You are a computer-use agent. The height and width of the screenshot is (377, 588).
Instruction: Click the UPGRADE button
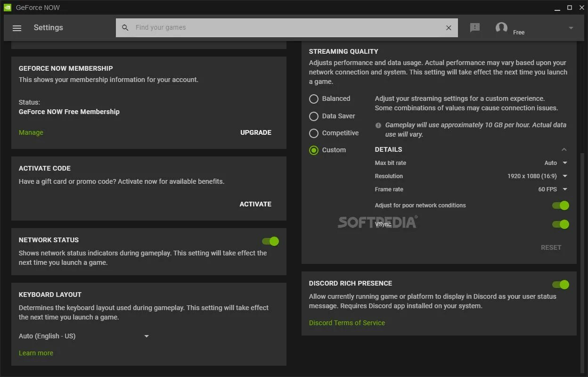click(256, 132)
